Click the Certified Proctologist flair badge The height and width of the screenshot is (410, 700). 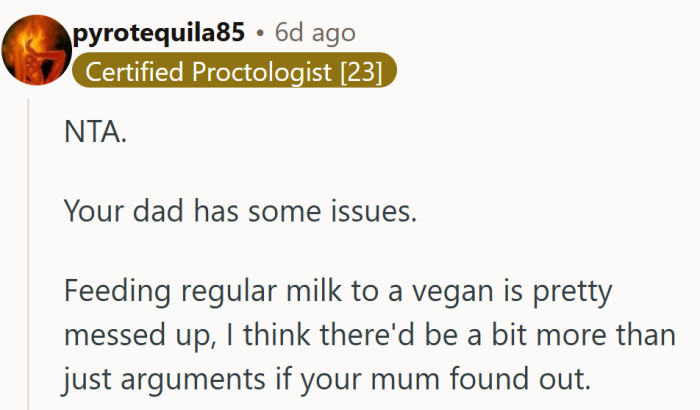coord(235,73)
